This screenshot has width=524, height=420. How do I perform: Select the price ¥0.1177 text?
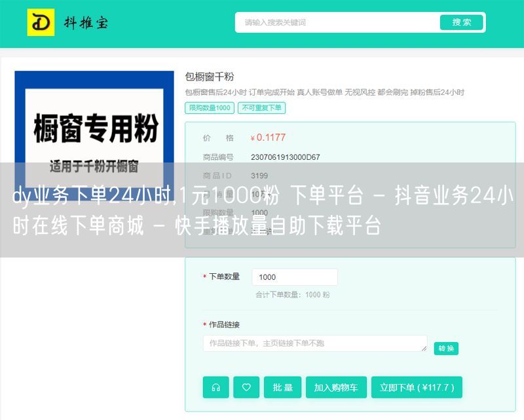[x=268, y=138]
